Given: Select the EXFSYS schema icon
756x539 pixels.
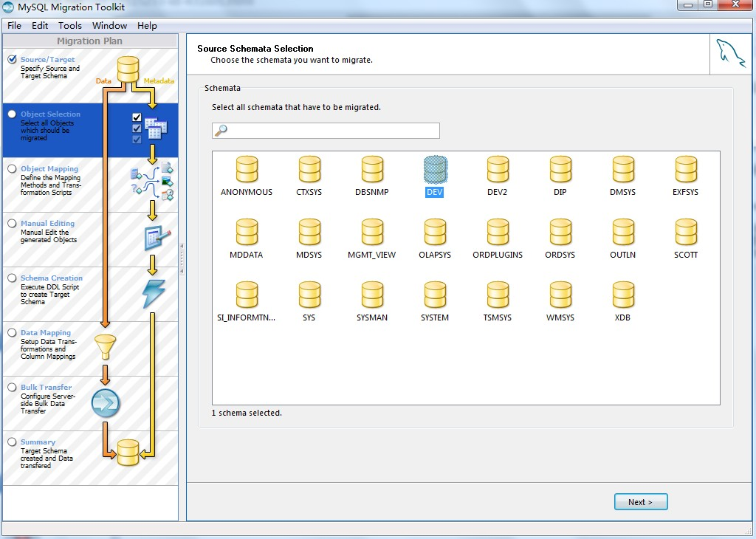Looking at the screenshot, I should pos(686,169).
